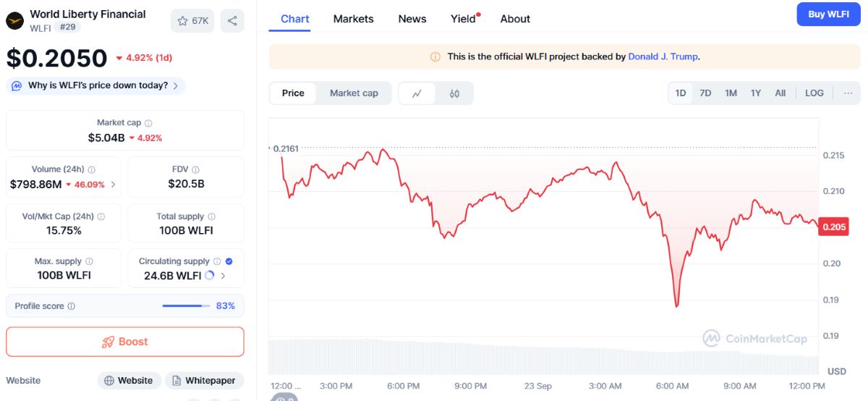This screenshot has height=401, width=868.
Task: Open the chart more options ellipsis menu
Action: coord(848,93)
